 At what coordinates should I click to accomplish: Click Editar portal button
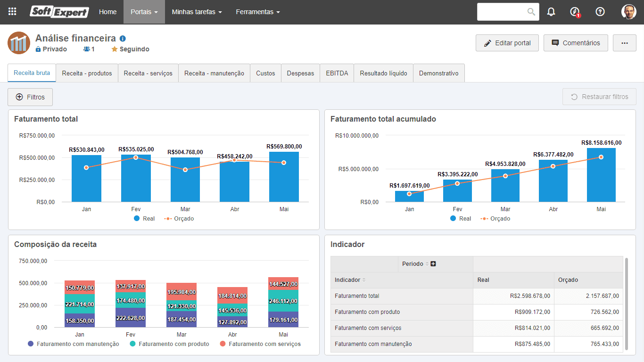tap(507, 43)
